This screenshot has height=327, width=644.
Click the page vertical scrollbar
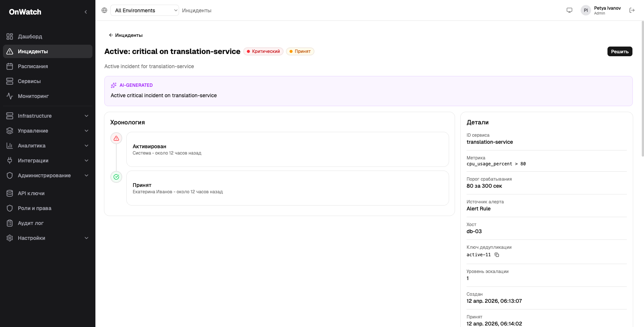[x=643, y=89]
